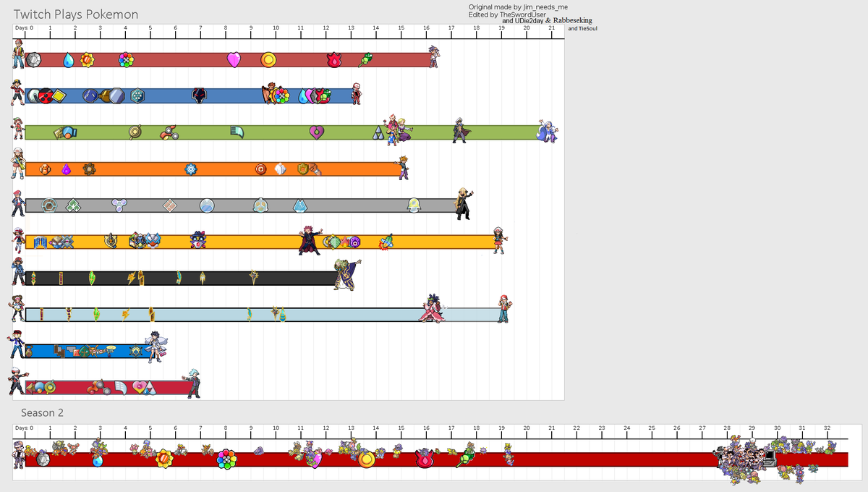The width and height of the screenshot is (868, 492).
Task: Select the purple heart Mind badge on the green bar
Action: point(316,132)
